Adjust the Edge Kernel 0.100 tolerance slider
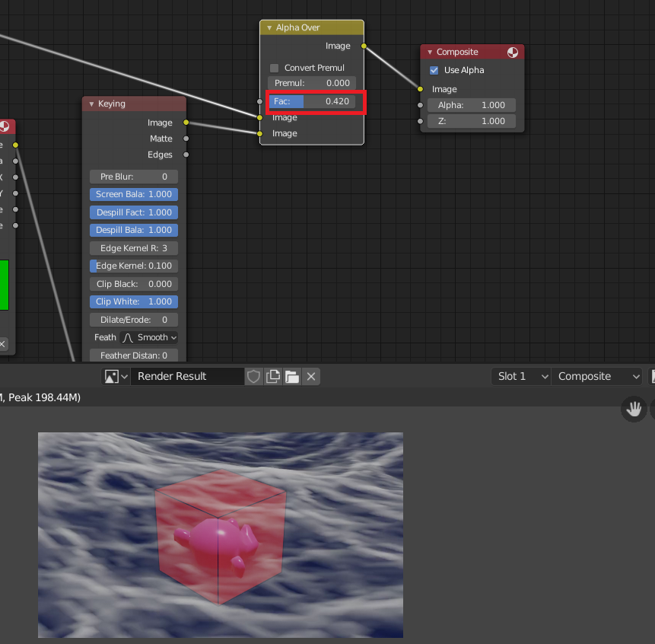 pos(134,266)
